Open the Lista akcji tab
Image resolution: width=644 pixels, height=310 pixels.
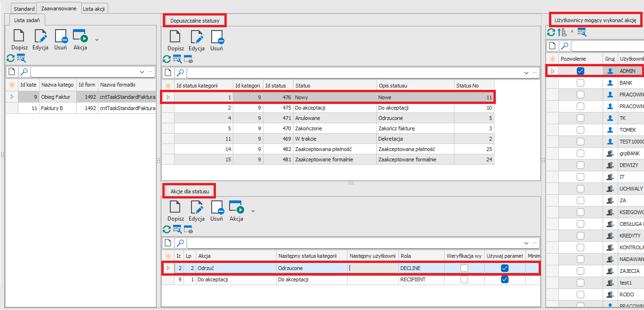point(95,9)
